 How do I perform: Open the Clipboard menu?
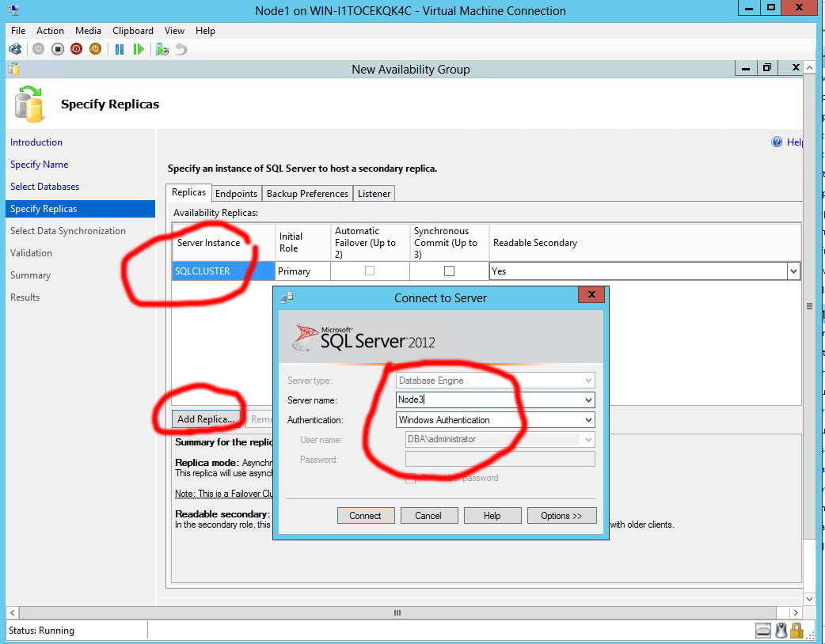coord(133,31)
